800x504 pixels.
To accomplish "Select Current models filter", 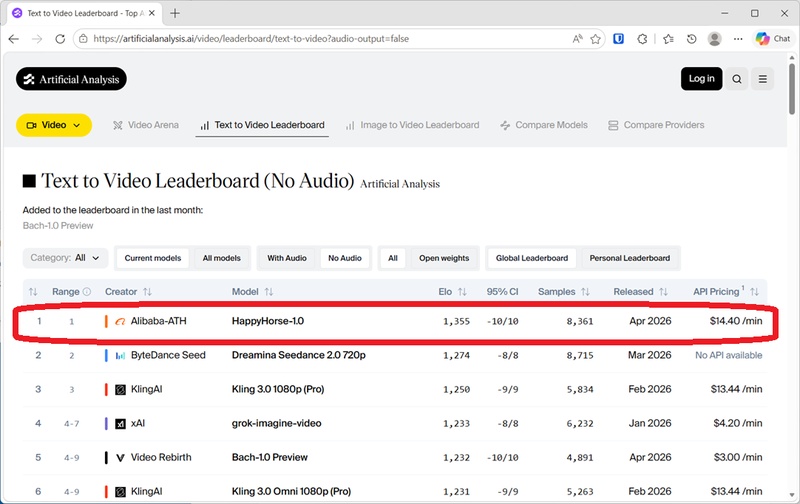I will pyautogui.click(x=153, y=258).
